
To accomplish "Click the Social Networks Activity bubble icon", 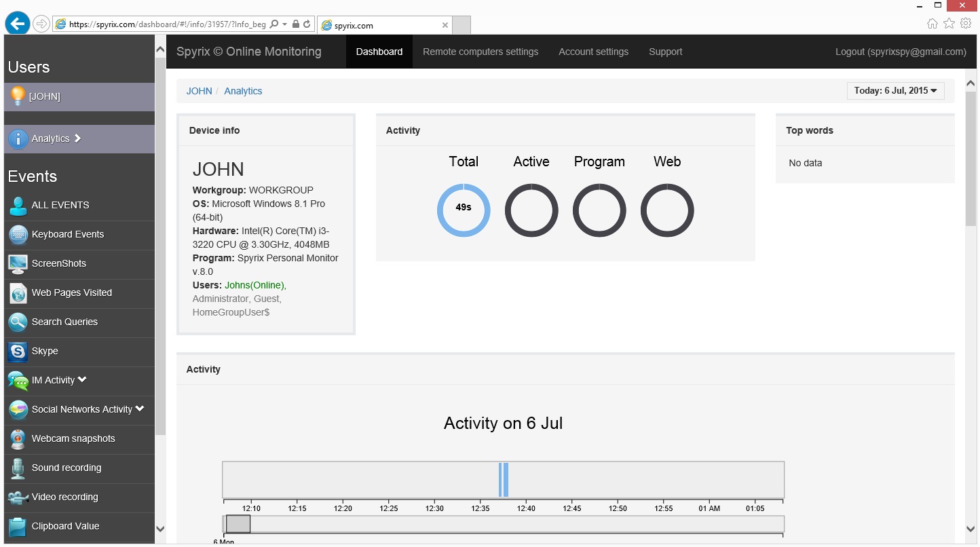I will pos(18,409).
